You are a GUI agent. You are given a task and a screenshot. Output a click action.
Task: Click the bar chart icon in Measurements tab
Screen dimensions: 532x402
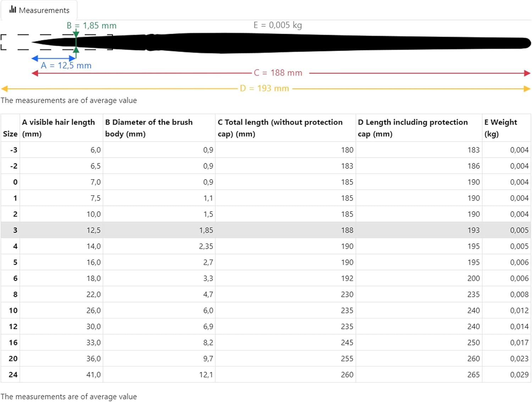click(x=13, y=10)
